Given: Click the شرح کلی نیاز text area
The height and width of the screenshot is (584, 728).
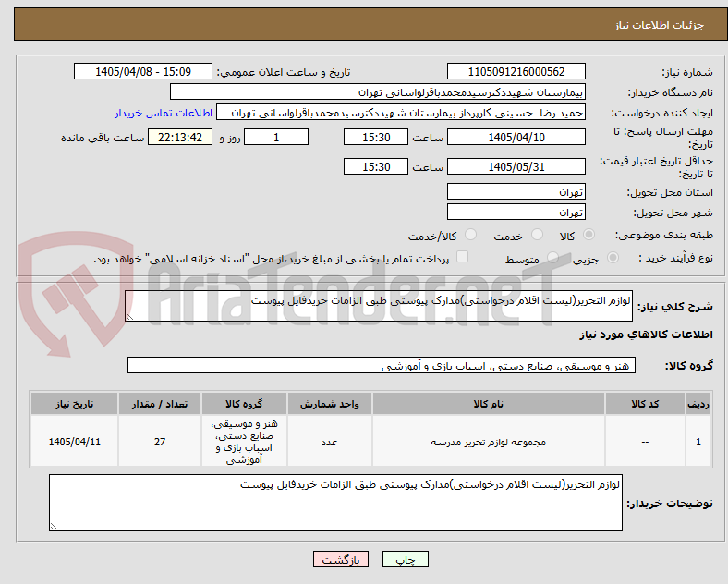Looking at the screenshot, I should coord(379,306).
